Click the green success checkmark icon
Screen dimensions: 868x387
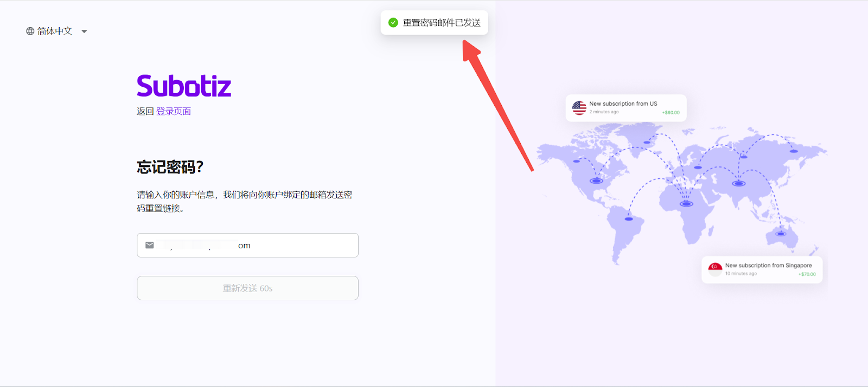(x=393, y=23)
